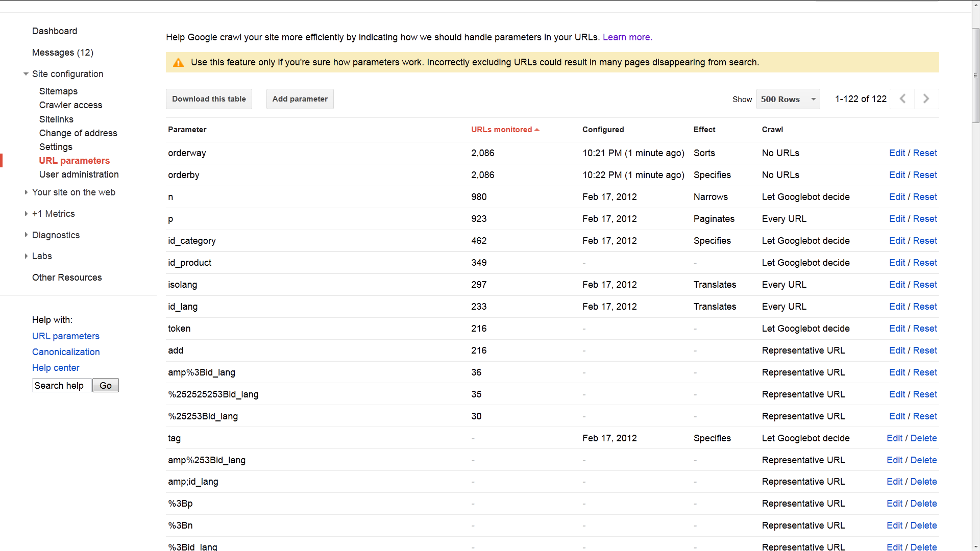Open the URL parameters help link
980x551 pixels.
click(x=66, y=336)
